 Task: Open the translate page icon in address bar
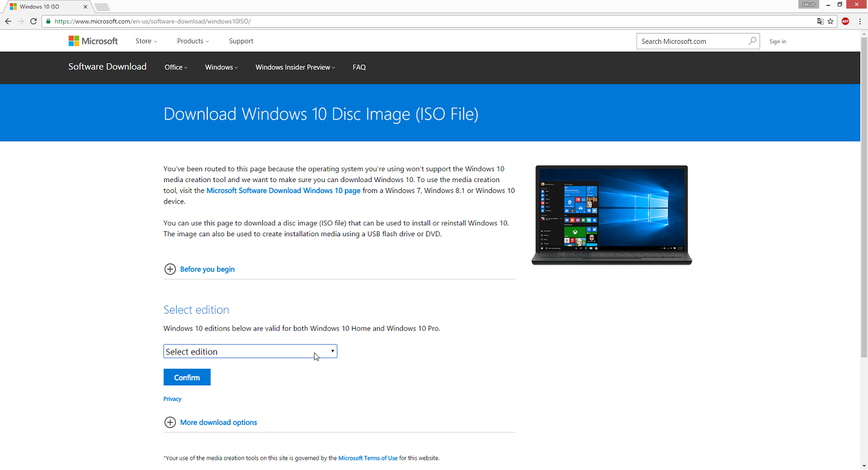click(820, 21)
